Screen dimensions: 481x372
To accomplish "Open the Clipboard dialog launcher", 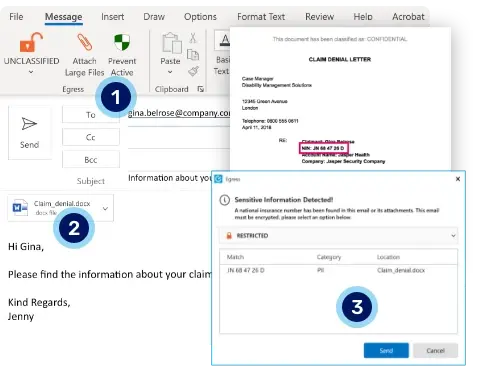I will click(201, 89).
